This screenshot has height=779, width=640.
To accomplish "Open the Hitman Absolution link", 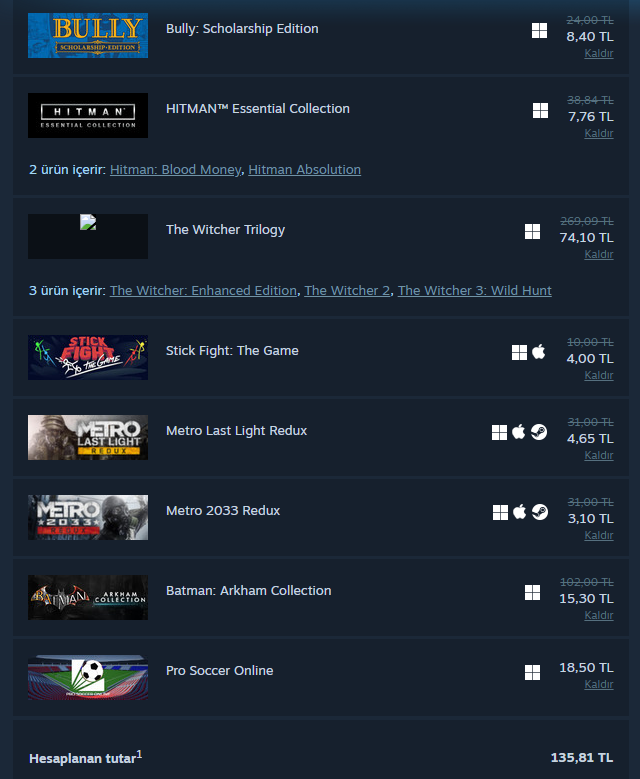I will 305,169.
